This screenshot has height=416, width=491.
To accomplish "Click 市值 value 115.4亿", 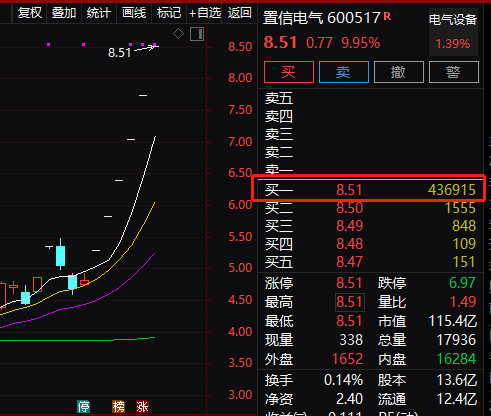I will [453, 321].
